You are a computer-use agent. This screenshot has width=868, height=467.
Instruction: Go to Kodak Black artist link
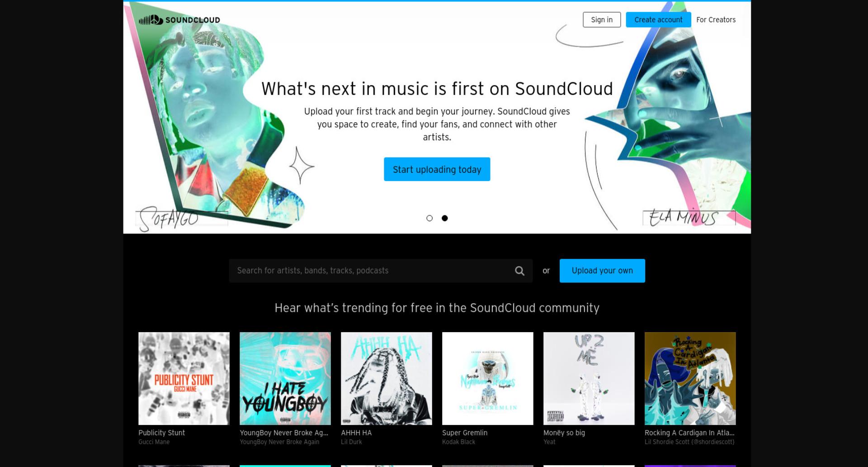coord(458,442)
